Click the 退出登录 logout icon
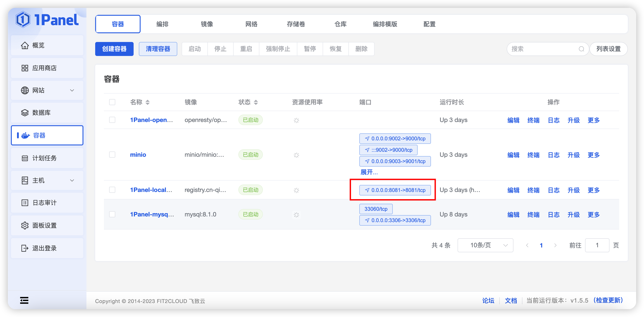The image size is (644, 317). point(25,248)
